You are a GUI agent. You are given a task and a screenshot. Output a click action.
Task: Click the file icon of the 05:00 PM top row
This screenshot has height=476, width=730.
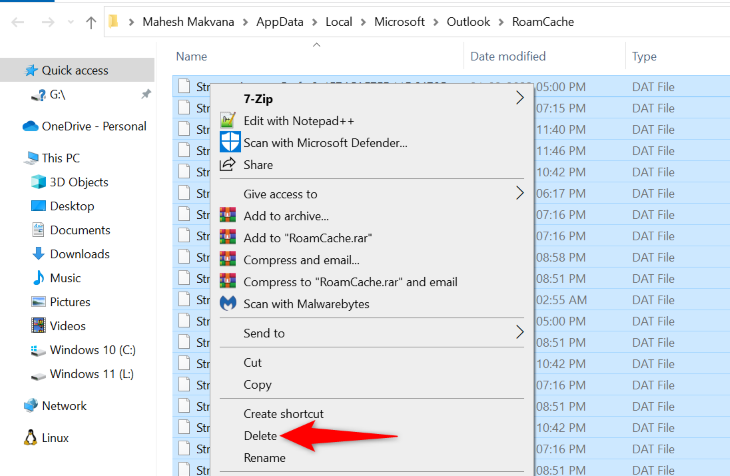point(184,86)
